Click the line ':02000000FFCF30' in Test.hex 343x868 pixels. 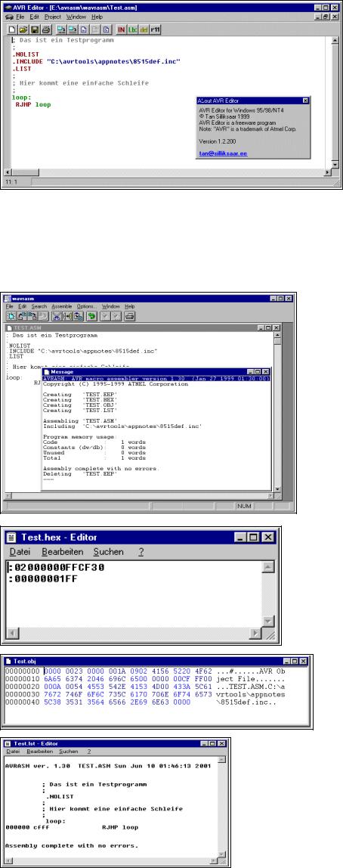pyautogui.click(x=57, y=567)
